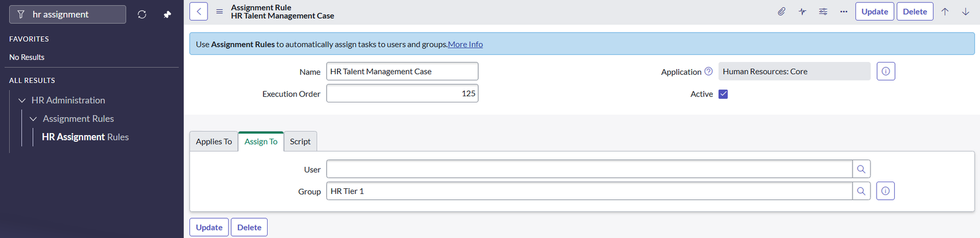The image size is (980, 238).
Task: Open the More Info link
Action: point(466,44)
